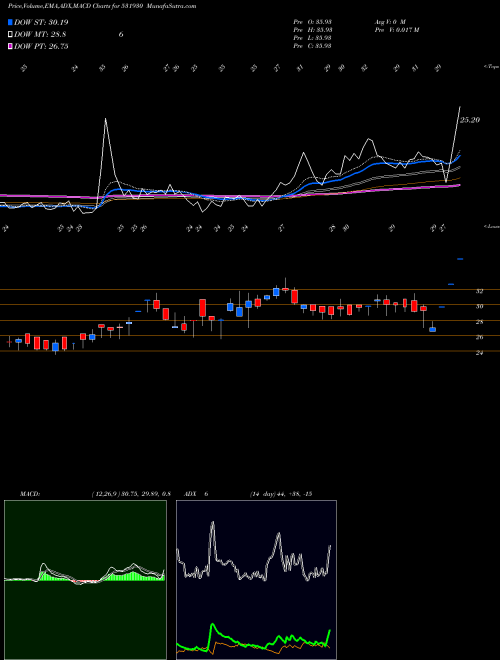The width and height of the screenshot is (500, 660).
Task: Select the 'DOW MT: 28.8' legend text
Action: click(x=40, y=35)
